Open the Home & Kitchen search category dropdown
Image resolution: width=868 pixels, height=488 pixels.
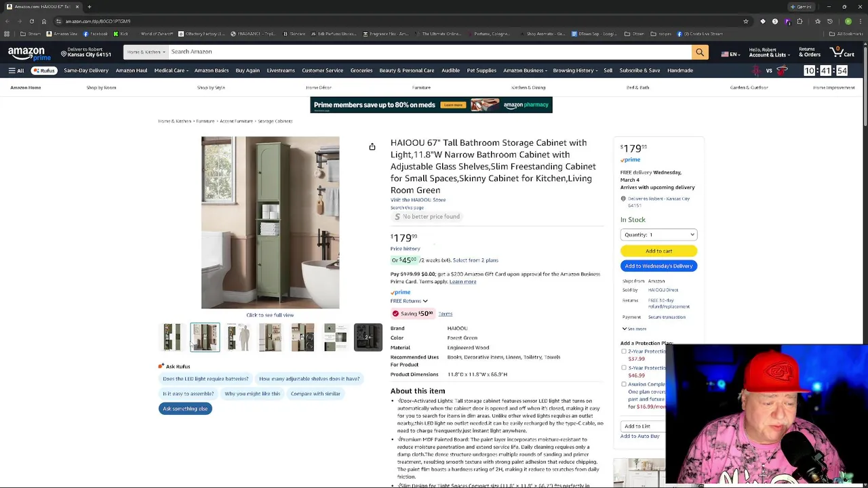pos(146,52)
